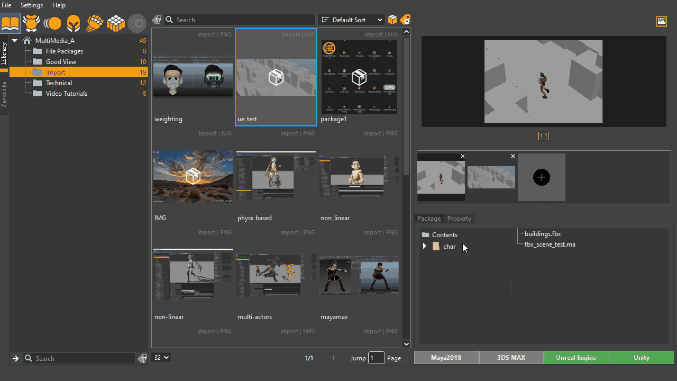Click the arrow icon beside folder search
The height and width of the screenshot is (381, 677).
tap(16, 358)
